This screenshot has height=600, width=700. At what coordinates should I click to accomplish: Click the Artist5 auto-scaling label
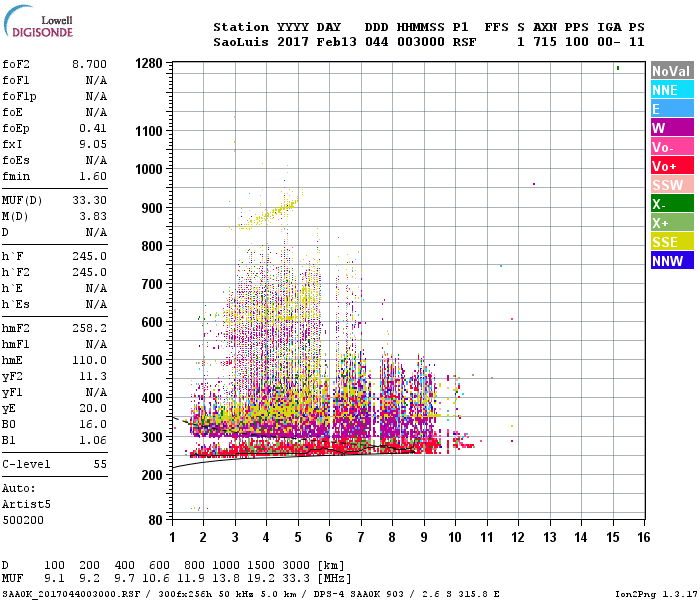[26, 504]
